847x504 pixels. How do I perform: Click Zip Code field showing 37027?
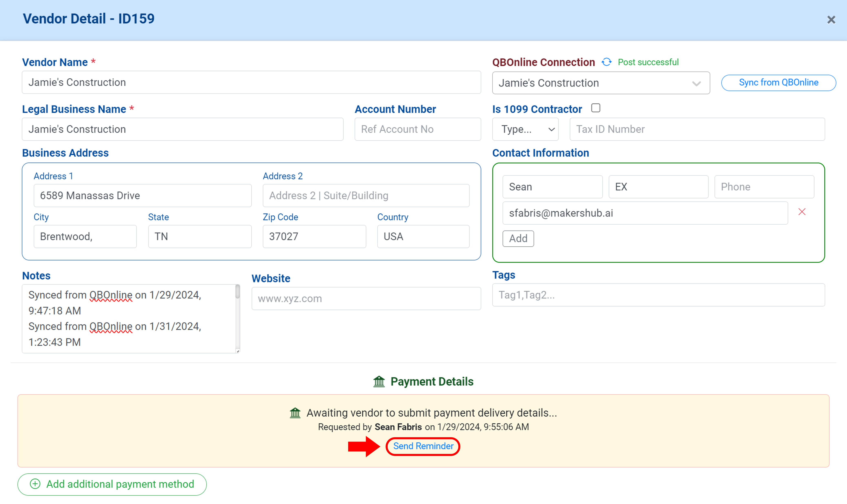click(314, 236)
